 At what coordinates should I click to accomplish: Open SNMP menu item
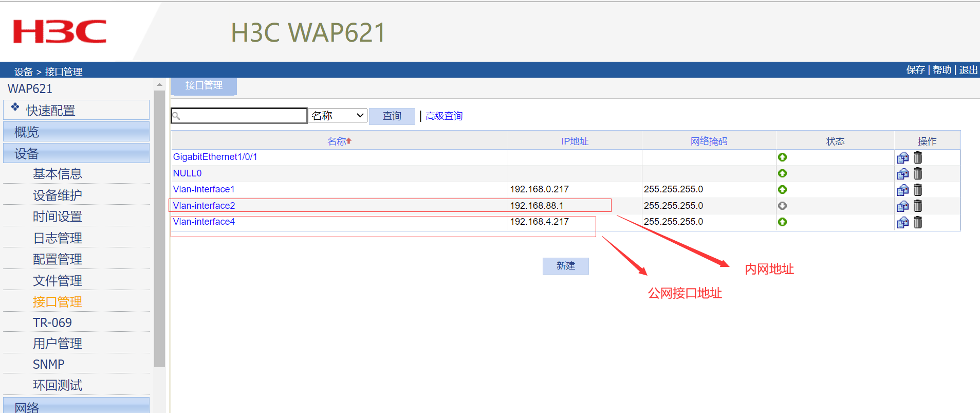49,364
